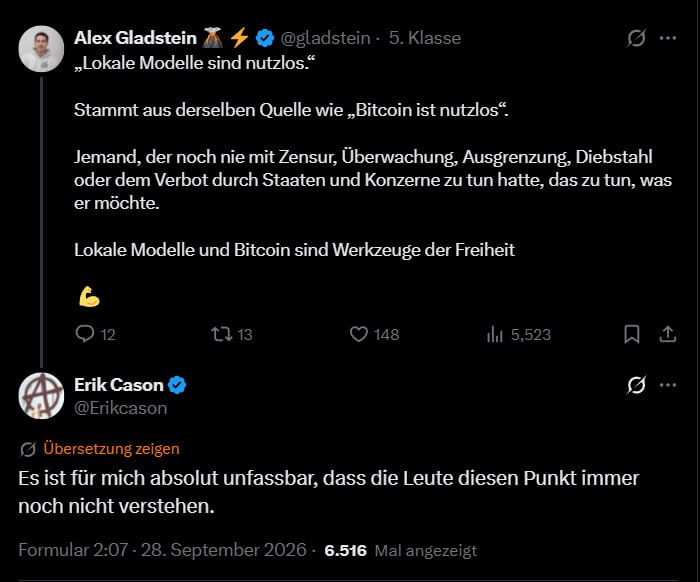The width and height of the screenshot is (700, 582).
Task: Open Alex Gladstein's profile picture
Action: (41, 49)
